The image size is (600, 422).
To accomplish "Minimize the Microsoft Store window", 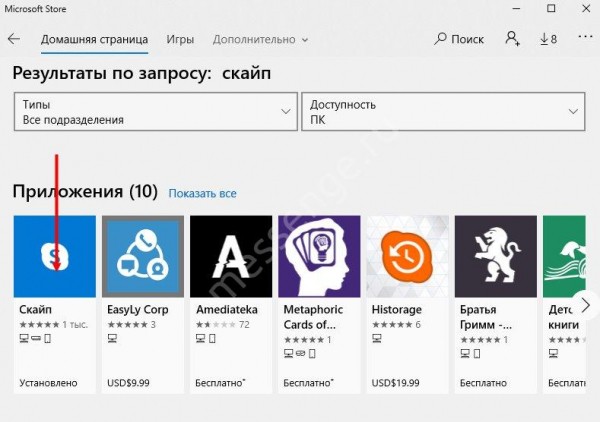I will (x=516, y=8).
